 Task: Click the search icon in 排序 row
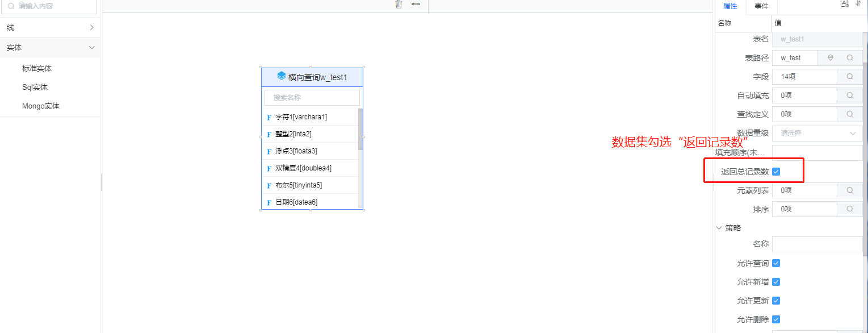point(850,209)
